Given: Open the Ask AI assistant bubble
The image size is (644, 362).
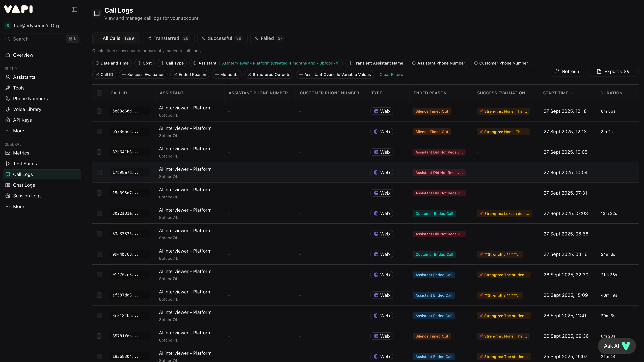Looking at the screenshot, I should 616,346.
